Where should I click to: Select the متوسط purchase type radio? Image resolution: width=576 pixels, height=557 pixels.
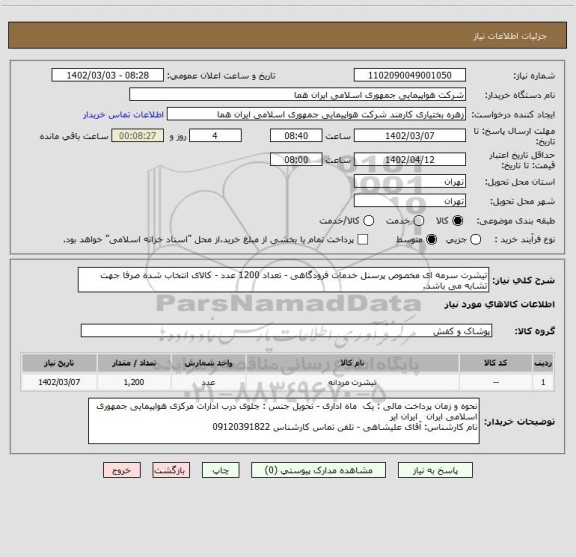click(431, 240)
